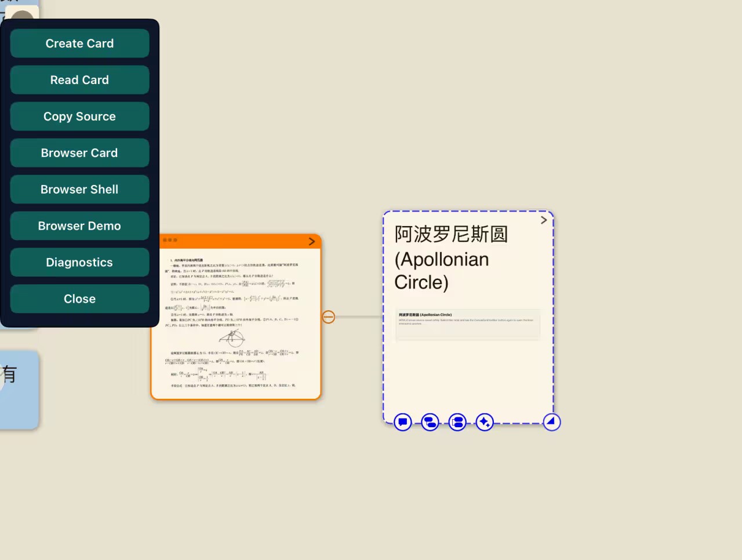Close the dark command menu
This screenshot has height=560, width=742.
[79, 299]
